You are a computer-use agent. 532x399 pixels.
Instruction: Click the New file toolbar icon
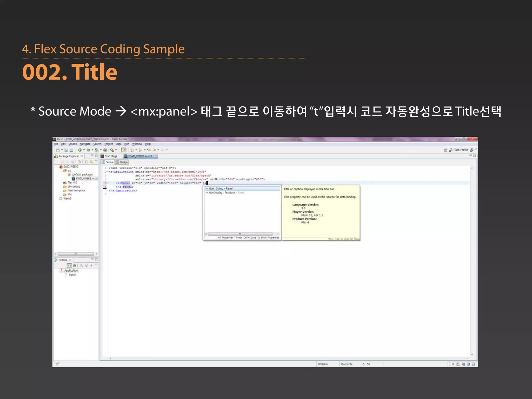[58, 150]
